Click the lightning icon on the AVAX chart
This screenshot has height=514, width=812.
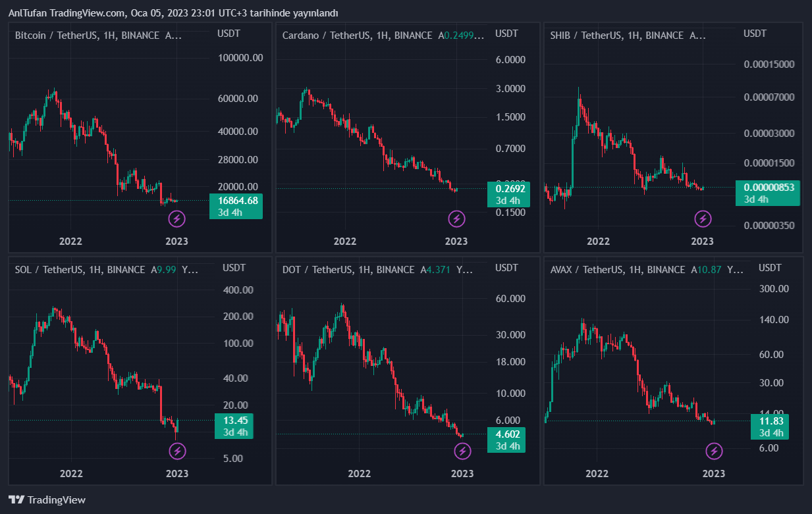714,451
